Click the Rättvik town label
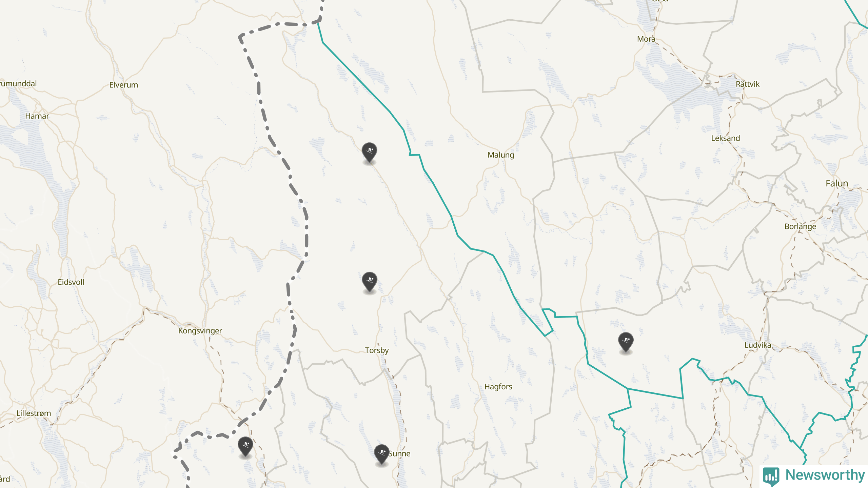This screenshot has height=488, width=868. [x=748, y=84]
